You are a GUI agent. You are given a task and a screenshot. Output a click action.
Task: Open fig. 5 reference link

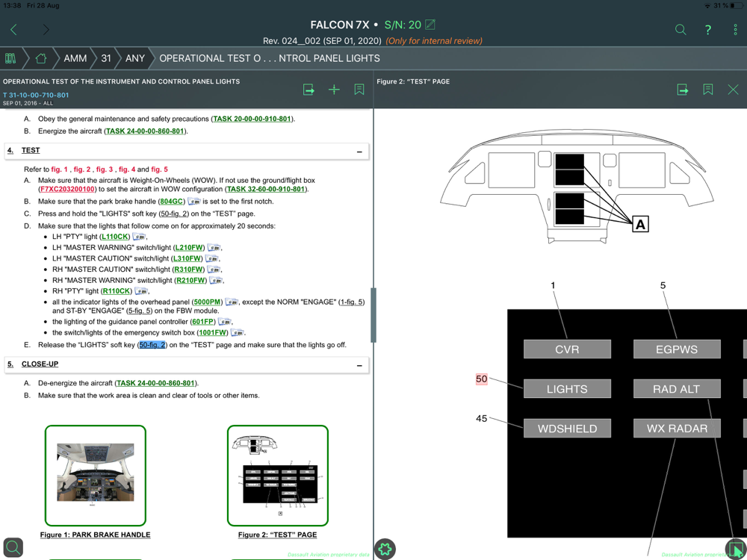pyautogui.click(x=159, y=169)
